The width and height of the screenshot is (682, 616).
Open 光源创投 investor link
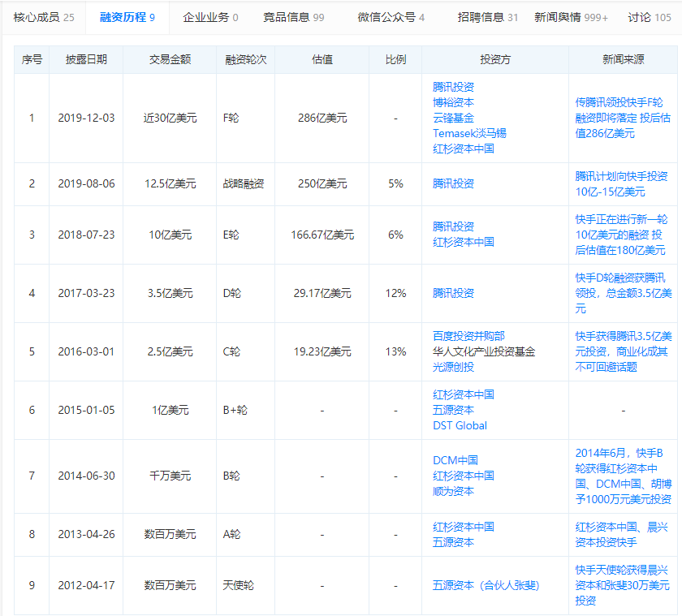453,367
